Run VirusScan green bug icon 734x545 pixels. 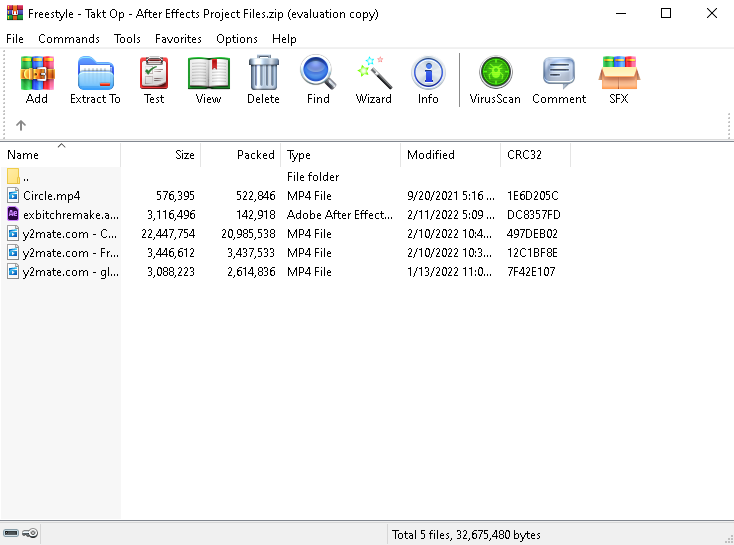coord(496,73)
